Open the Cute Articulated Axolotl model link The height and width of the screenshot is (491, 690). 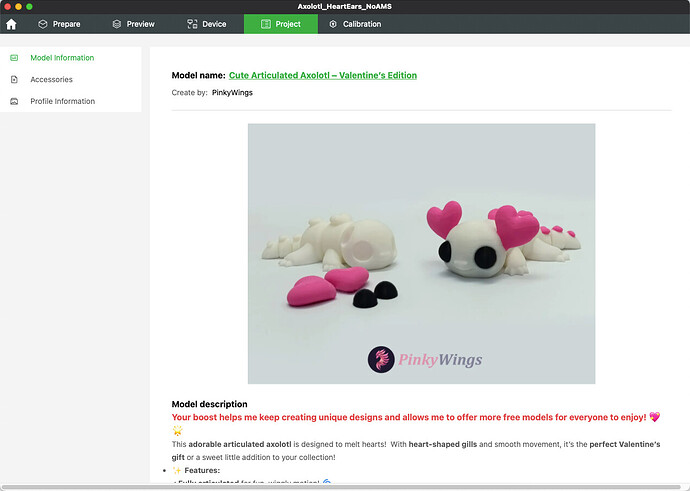pos(323,75)
